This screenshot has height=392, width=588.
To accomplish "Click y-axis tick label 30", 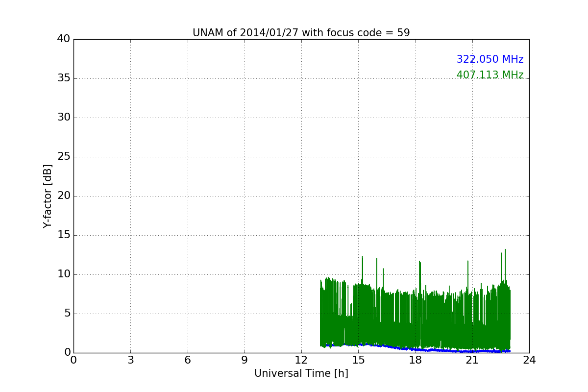I will coord(64,117).
